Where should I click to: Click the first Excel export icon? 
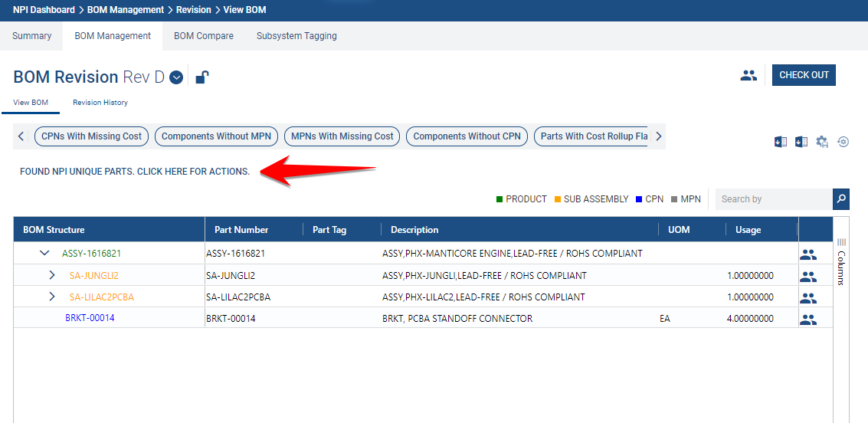780,142
